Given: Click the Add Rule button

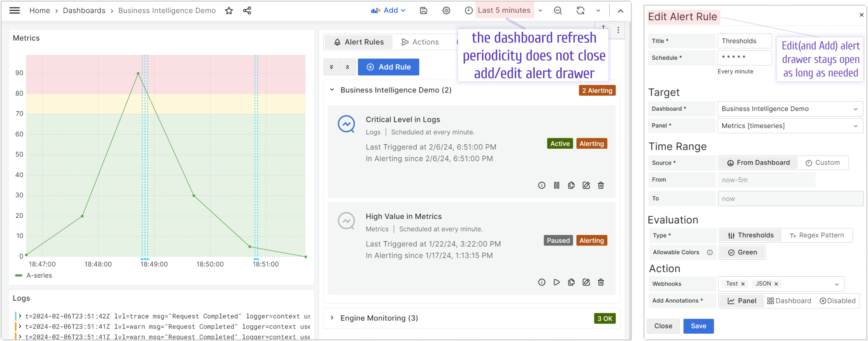Looking at the screenshot, I should (388, 67).
